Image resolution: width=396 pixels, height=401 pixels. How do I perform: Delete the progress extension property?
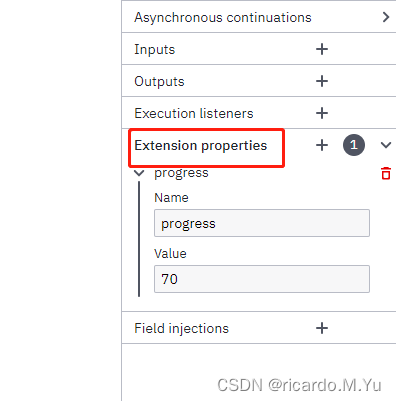coord(386,173)
